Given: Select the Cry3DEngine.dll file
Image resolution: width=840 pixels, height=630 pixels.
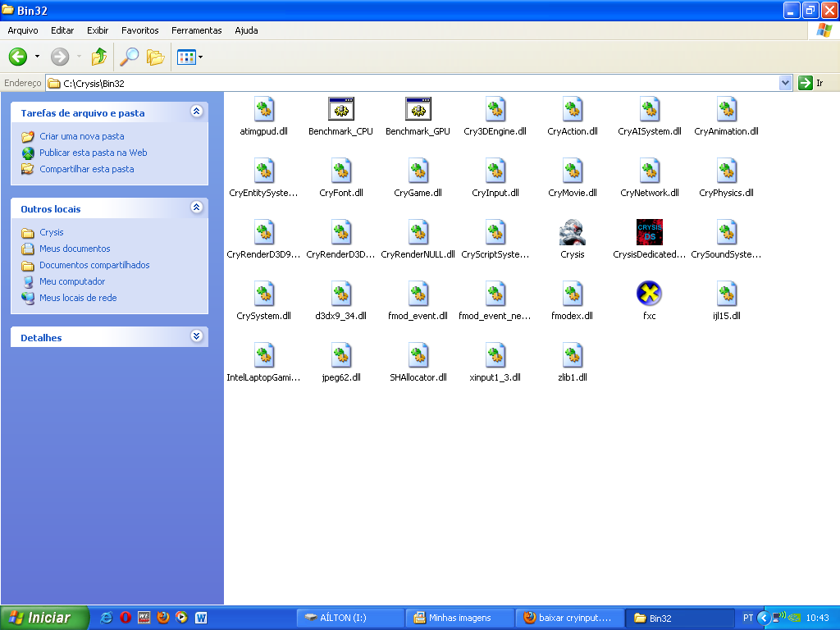Looking at the screenshot, I should click(495, 108).
